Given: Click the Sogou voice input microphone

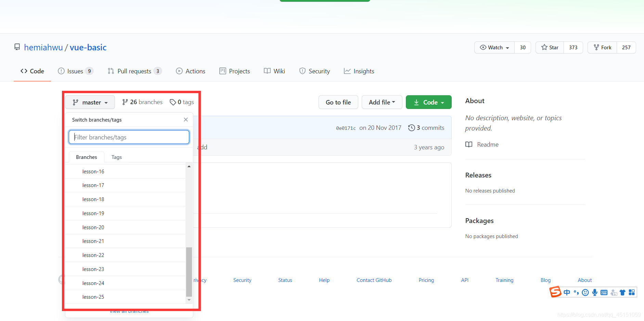Looking at the screenshot, I should [595, 292].
